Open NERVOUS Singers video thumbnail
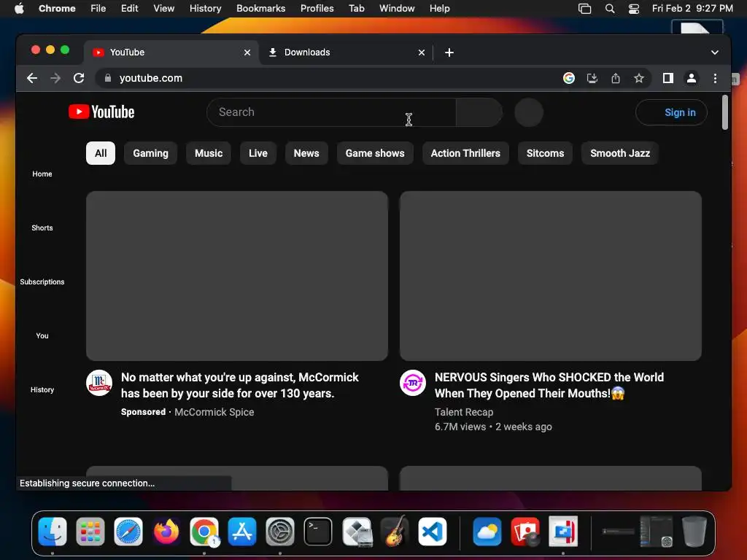 (551, 276)
